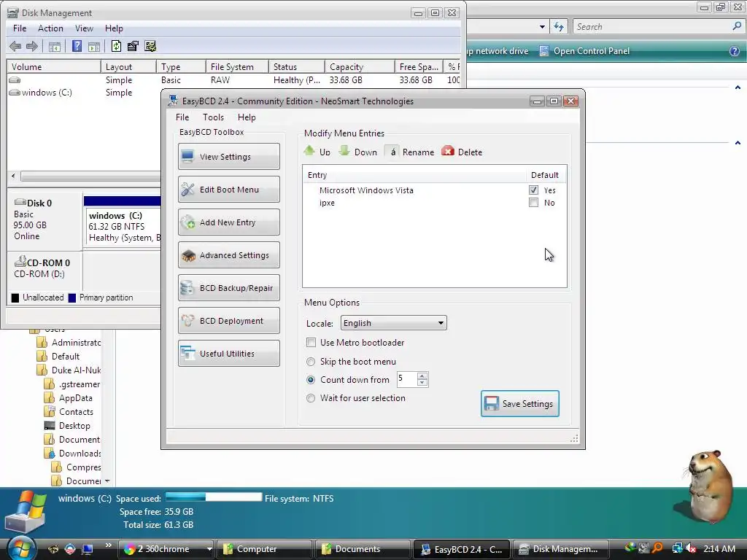
Task: Click the Up arrow icon in EasyBCD
Action: [x=309, y=152]
